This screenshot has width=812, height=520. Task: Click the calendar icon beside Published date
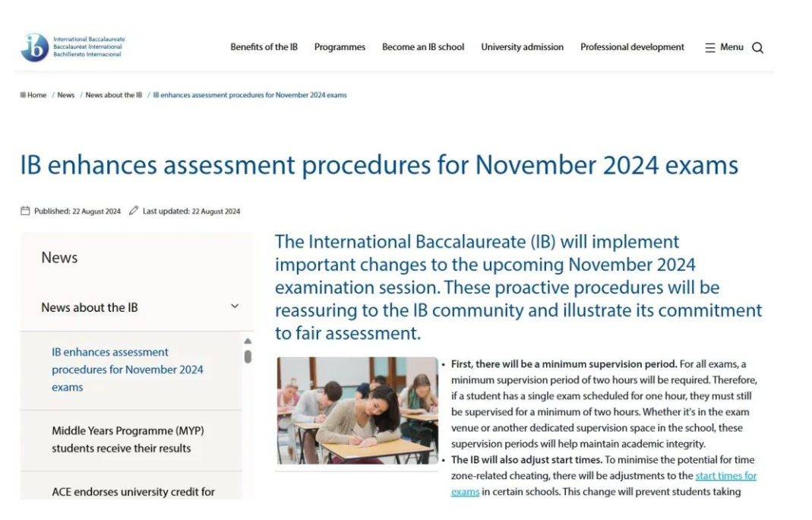pyautogui.click(x=25, y=211)
